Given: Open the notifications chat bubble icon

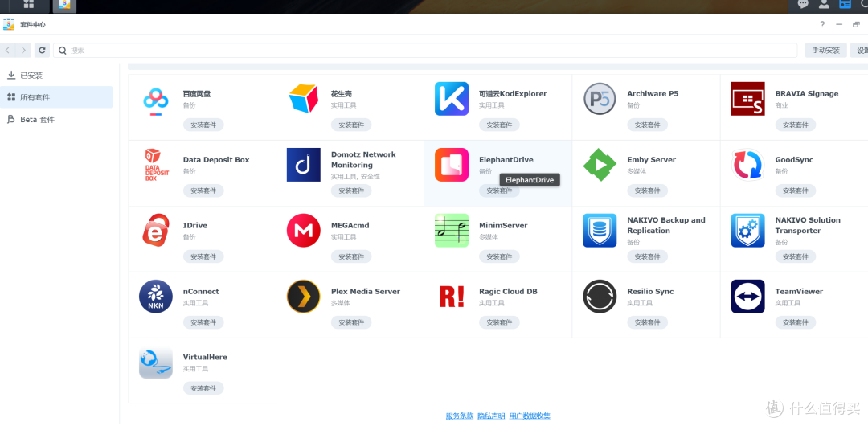Looking at the screenshot, I should [803, 5].
